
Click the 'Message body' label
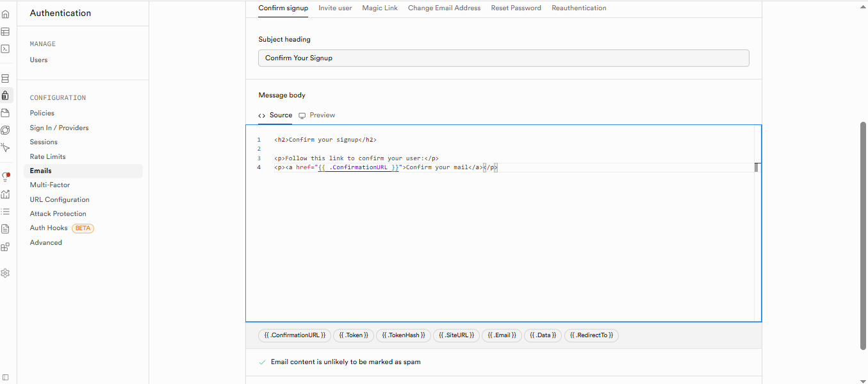[282, 95]
